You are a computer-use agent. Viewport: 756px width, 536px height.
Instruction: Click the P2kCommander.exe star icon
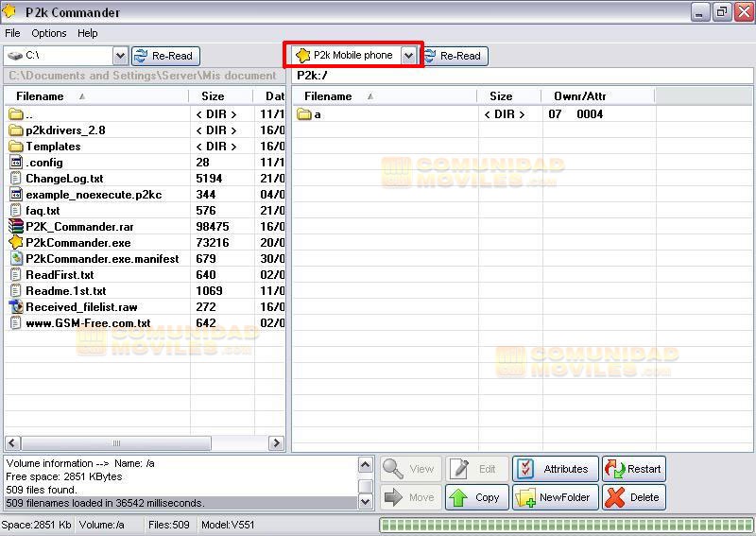click(16, 242)
